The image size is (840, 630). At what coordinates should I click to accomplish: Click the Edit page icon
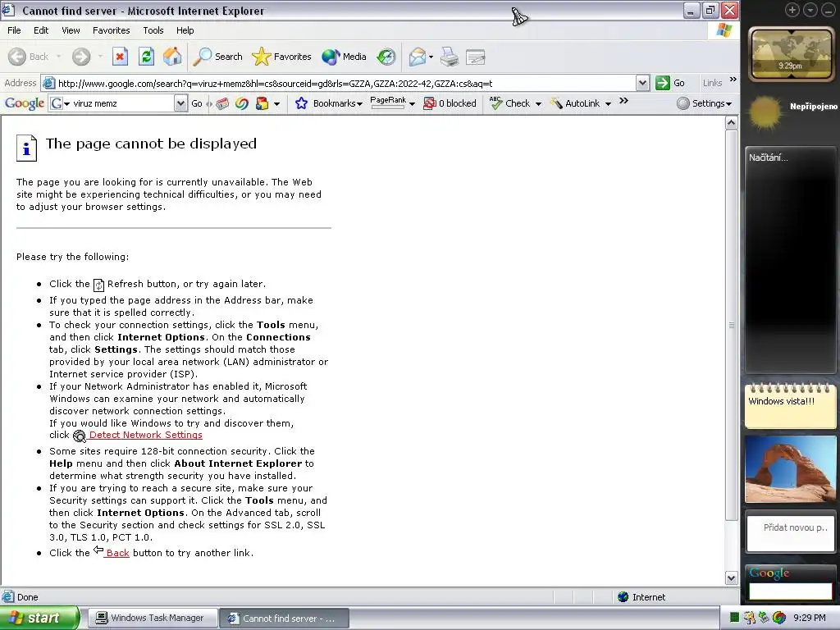[x=475, y=57]
